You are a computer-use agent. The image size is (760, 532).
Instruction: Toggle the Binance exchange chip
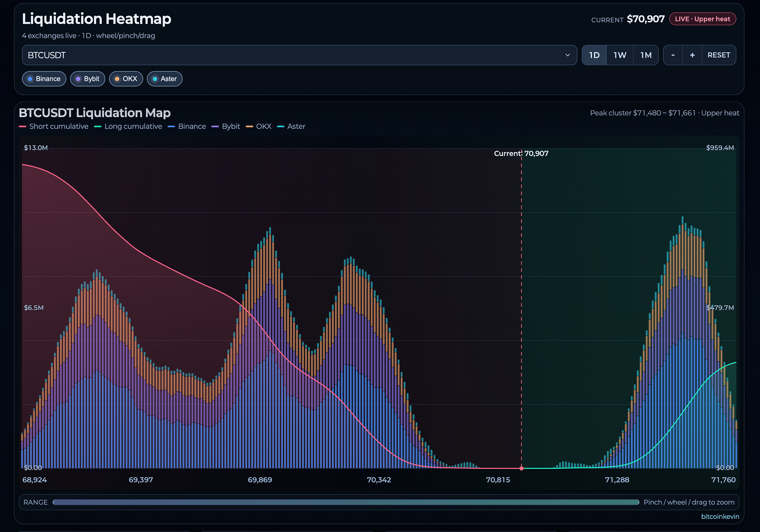point(44,79)
